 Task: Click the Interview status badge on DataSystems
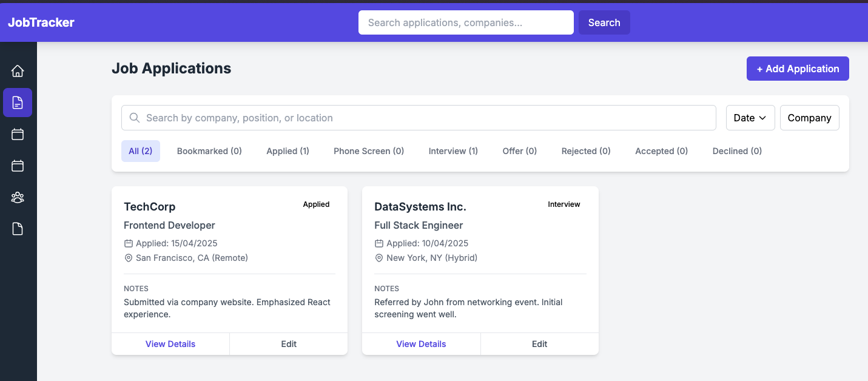[564, 204]
